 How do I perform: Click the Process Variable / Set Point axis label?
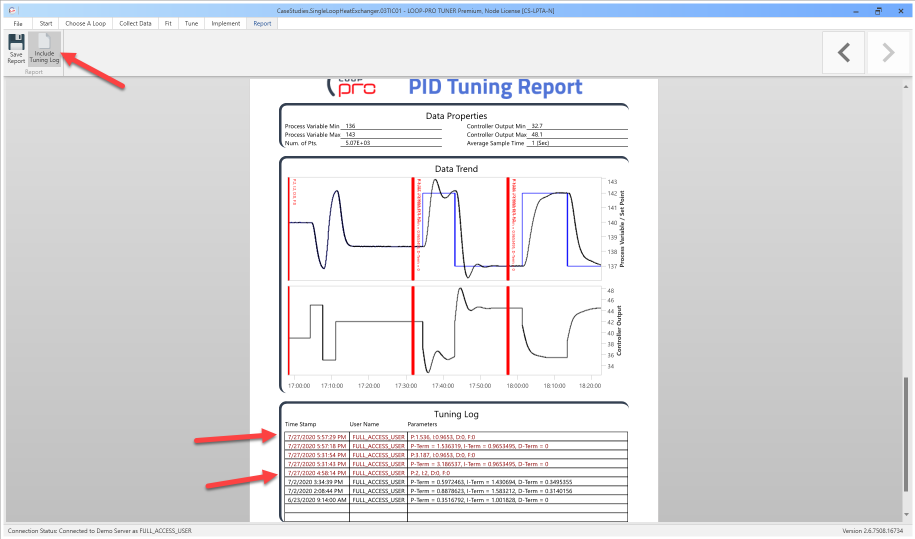click(622, 229)
